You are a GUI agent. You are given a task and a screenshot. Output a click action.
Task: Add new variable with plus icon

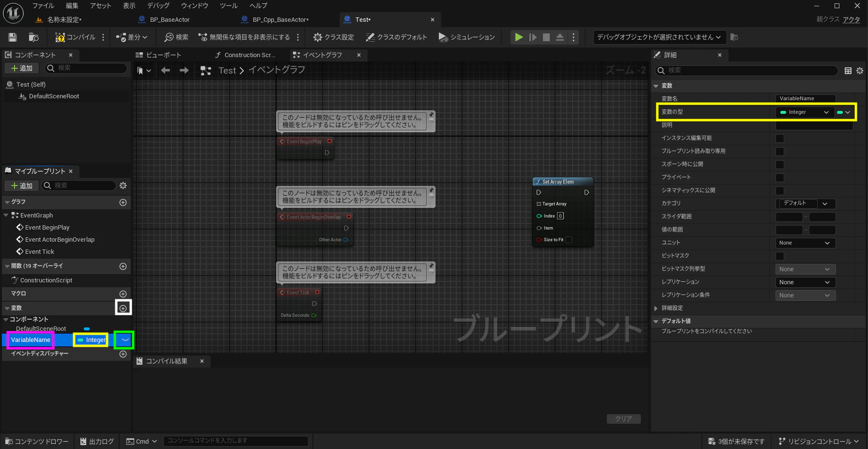click(123, 308)
